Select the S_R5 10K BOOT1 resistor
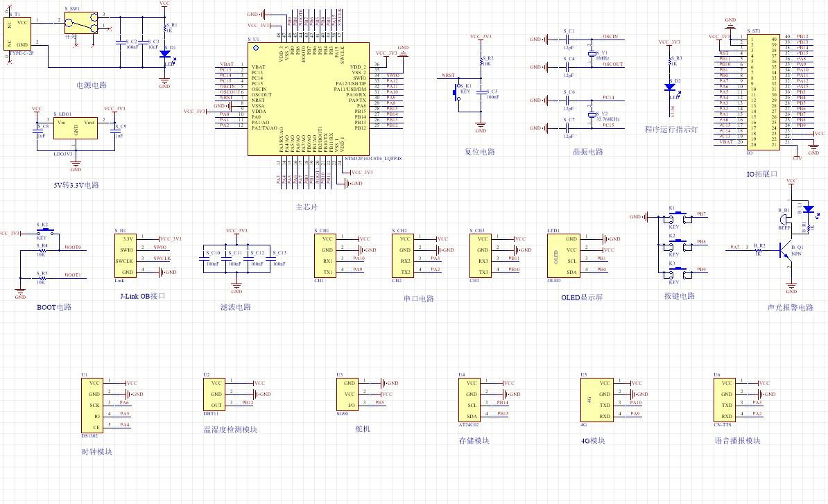Image resolution: width=828 pixels, height=504 pixels. click(42, 277)
